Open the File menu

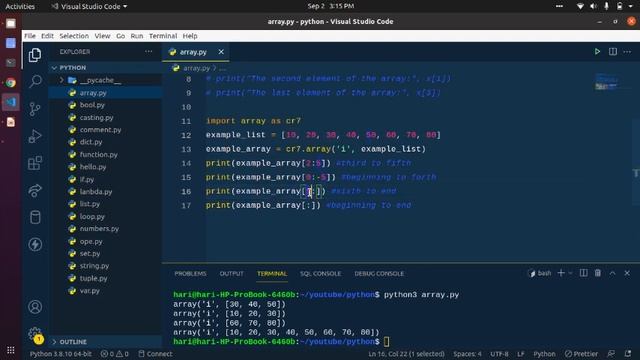click(x=30, y=36)
